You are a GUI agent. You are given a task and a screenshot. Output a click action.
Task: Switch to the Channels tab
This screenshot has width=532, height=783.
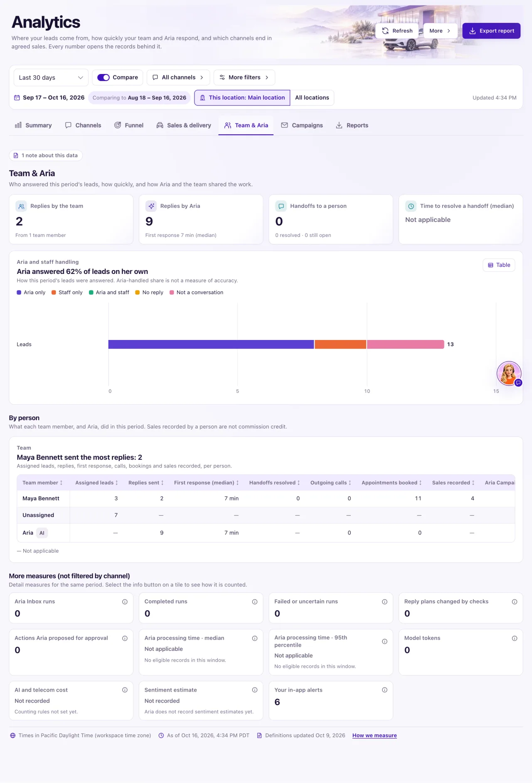click(83, 125)
